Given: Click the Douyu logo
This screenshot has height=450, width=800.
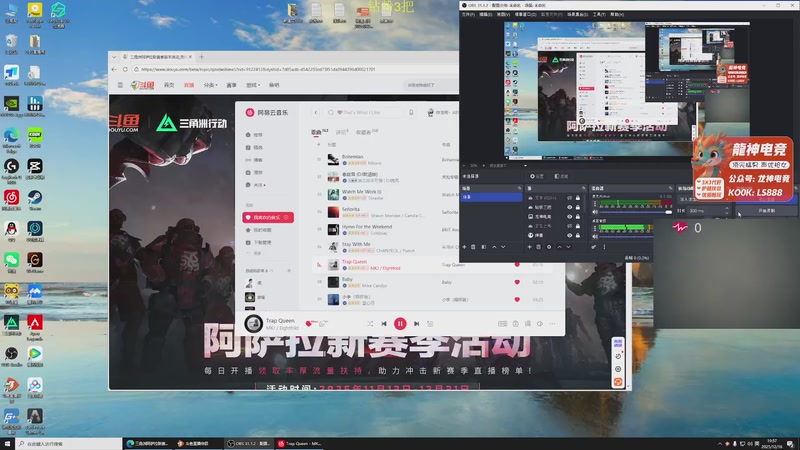Looking at the screenshot, I should coord(143,85).
